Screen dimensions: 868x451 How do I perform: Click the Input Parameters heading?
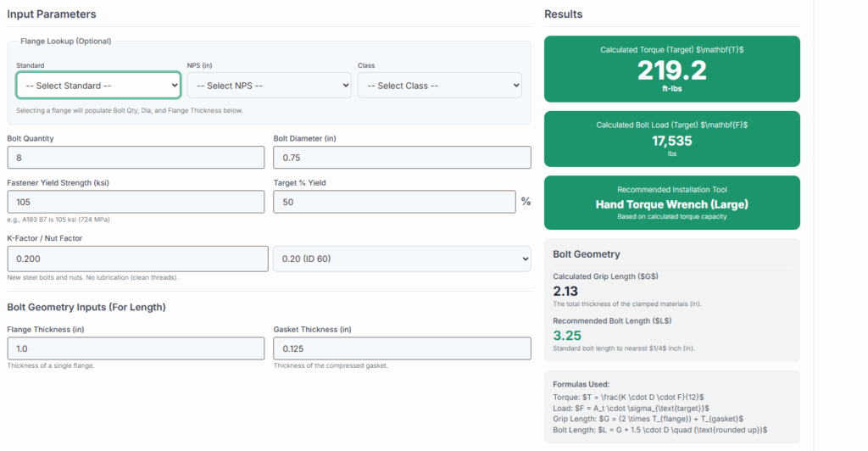52,14
